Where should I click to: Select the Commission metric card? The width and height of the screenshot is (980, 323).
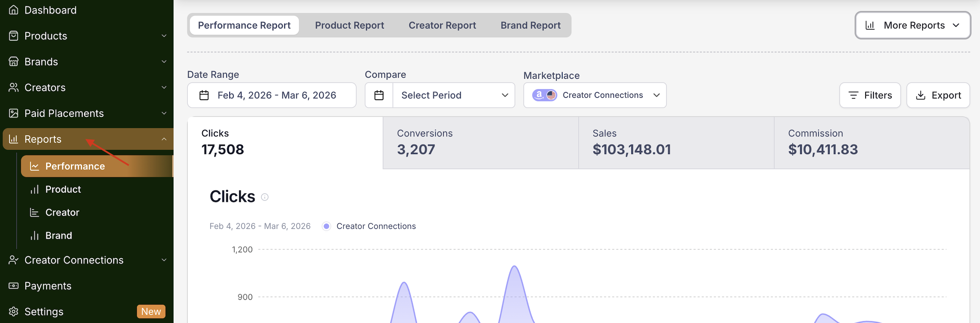(x=871, y=143)
